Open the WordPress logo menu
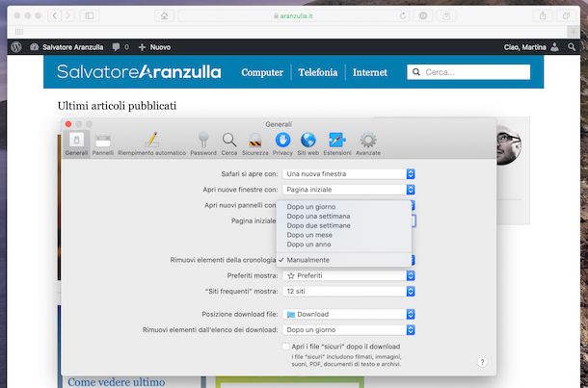588x388 pixels. click(15, 47)
